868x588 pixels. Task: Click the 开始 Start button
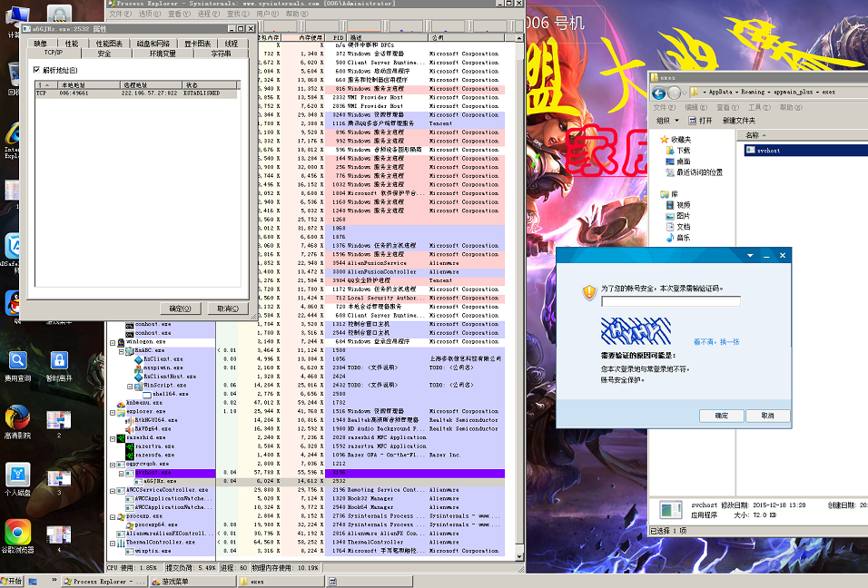[12, 582]
